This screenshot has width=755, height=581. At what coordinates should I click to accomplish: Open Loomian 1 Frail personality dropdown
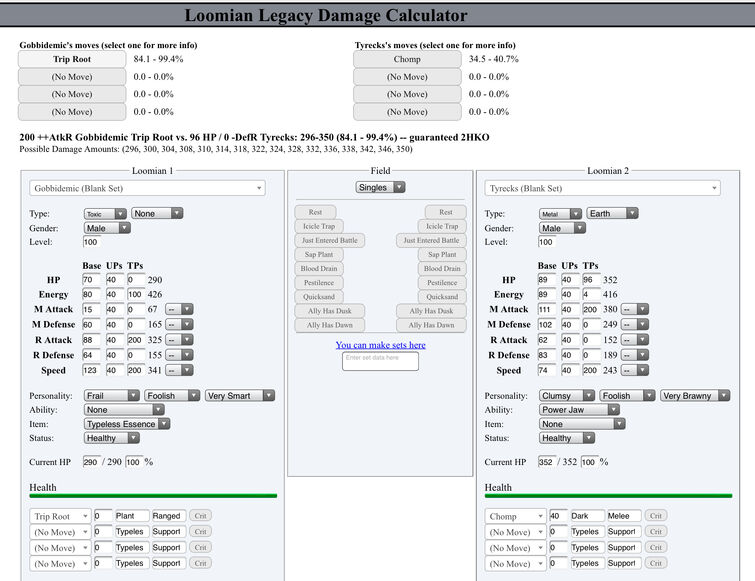pos(112,396)
